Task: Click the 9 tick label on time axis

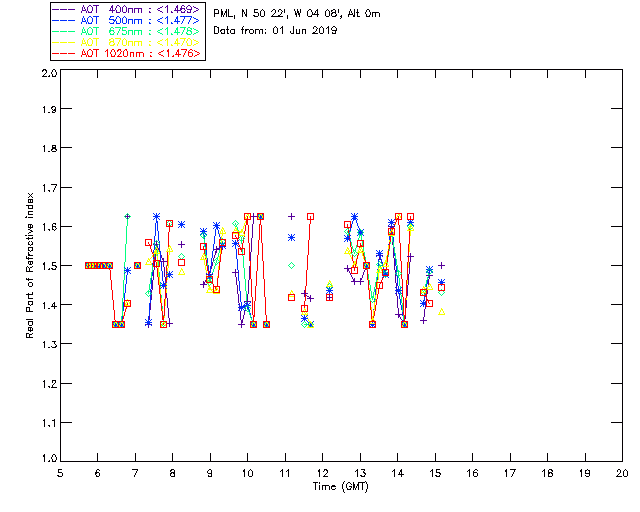Action: (x=210, y=473)
